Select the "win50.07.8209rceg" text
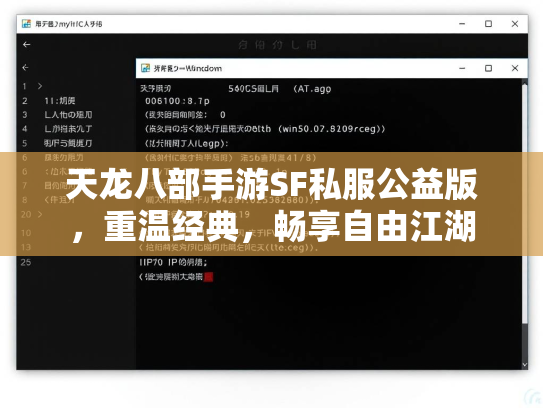Viewport: 543px width, 408px height. [x=329, y=129]
